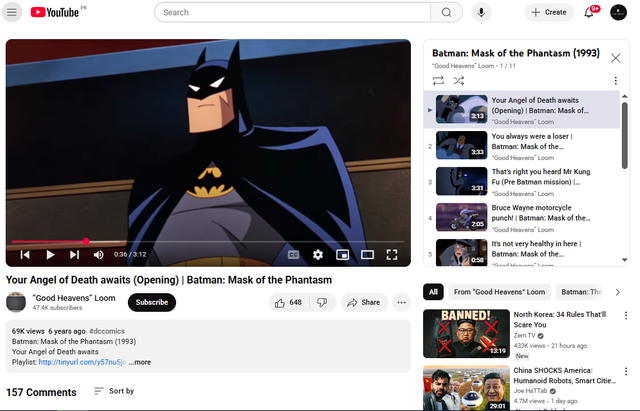This screenshot has height=411, width=640.
Task: Go to YouTube home via logo
Action: pos(55,12)
